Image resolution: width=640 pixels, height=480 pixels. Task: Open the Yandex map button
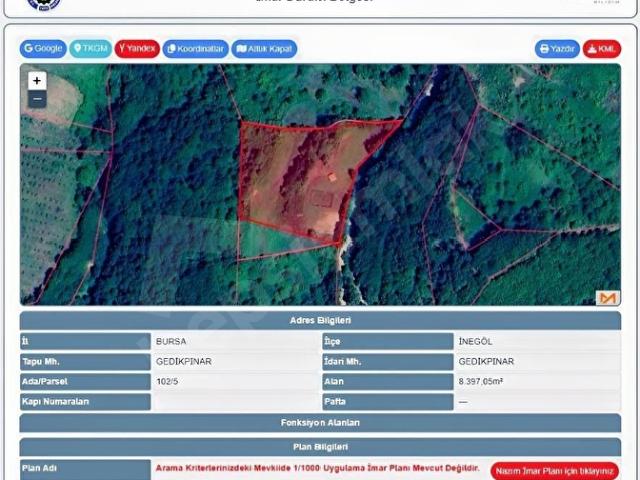(x=137, y=49)
